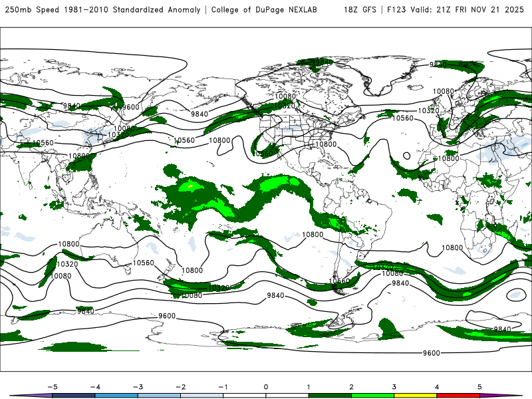
Task: Click the colorbar tick label "5"
Action: [x=479, y=387]
